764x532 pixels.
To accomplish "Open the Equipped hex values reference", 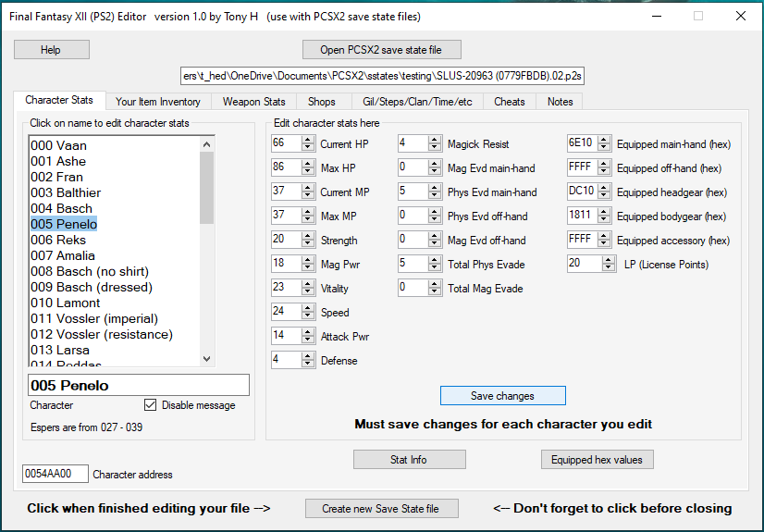I will 597,459.
